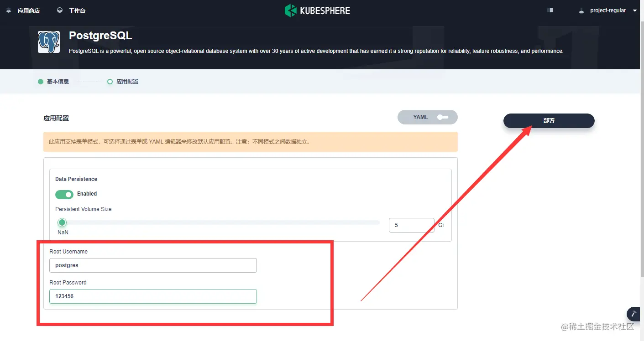This screenshot has width=644, height=341.
Task: Click the Data Persistence heading
Action: (x=76, y=179)
